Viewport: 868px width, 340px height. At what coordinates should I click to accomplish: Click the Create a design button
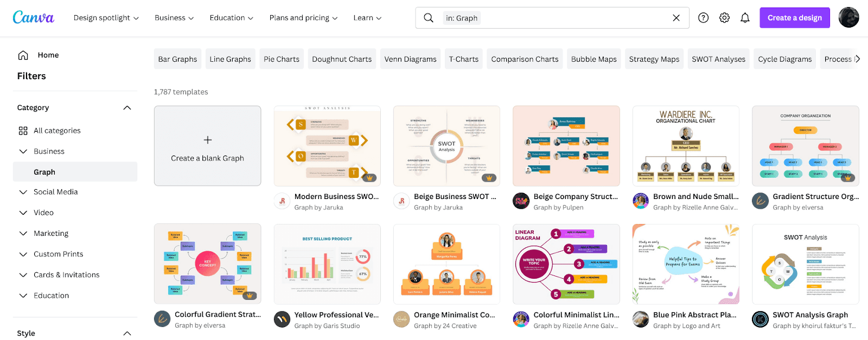[794, 18]
